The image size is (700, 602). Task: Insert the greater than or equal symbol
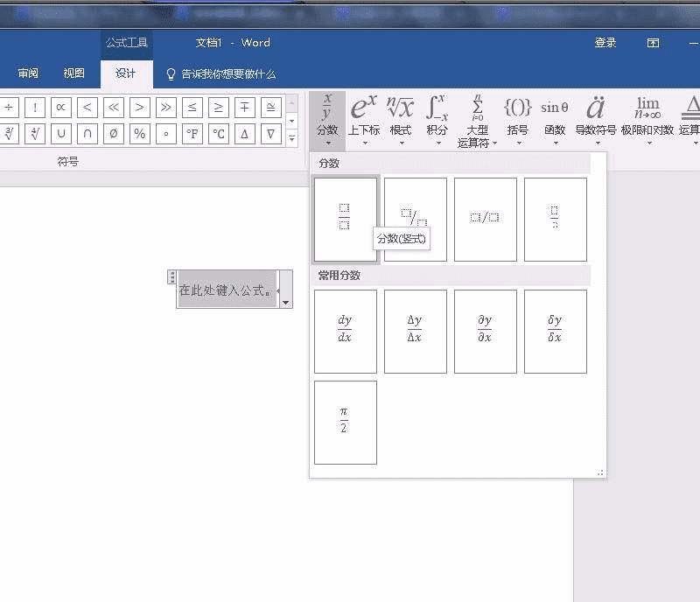(218, 108)
